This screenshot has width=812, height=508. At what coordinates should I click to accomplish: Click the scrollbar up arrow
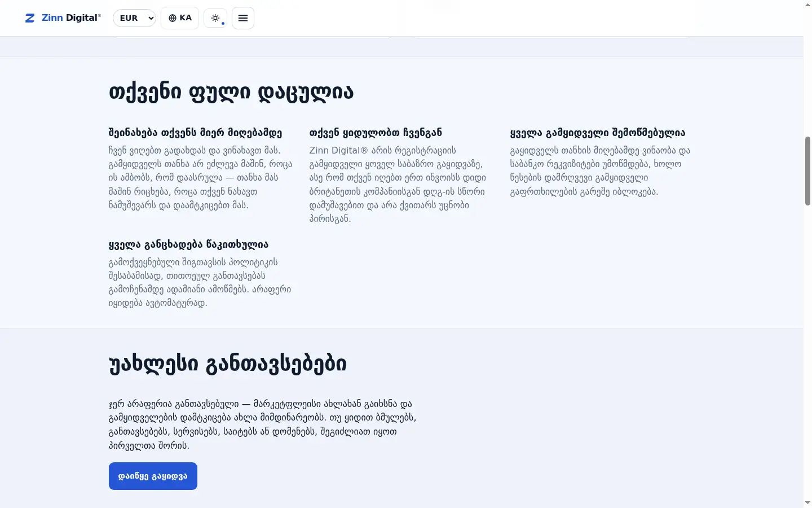[807, 5]
